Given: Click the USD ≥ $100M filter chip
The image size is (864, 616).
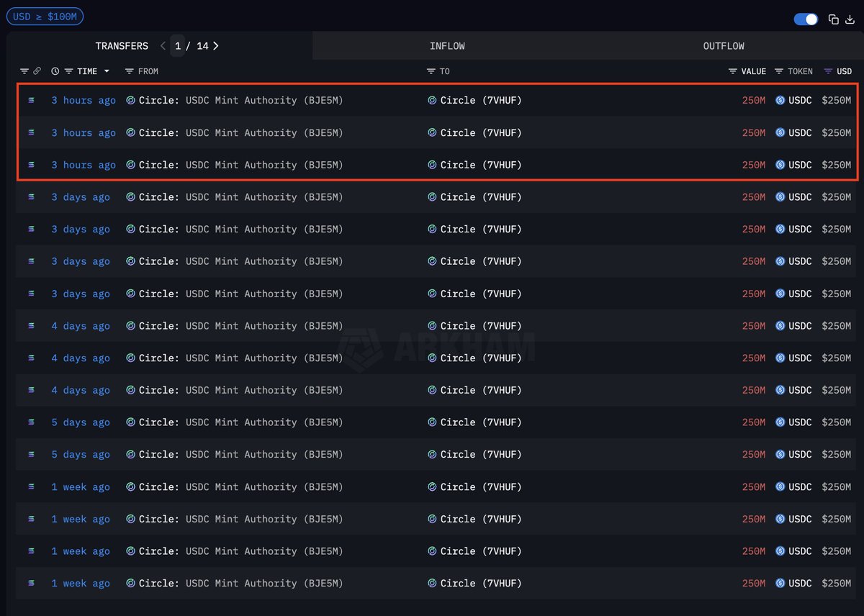Looking at the screenshot, I should (x=45, y=16).
